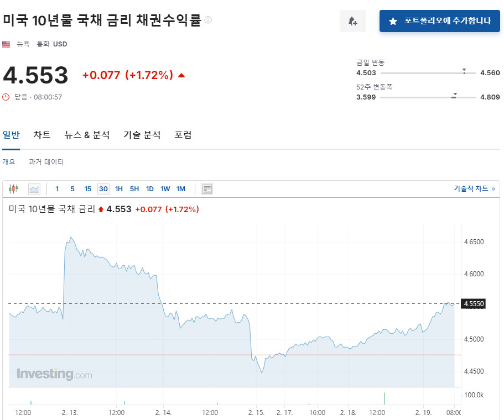This screenshot has height=420, width=504.
Task: Switch to the 기술 분석 tab
Action: coord(142,135)
